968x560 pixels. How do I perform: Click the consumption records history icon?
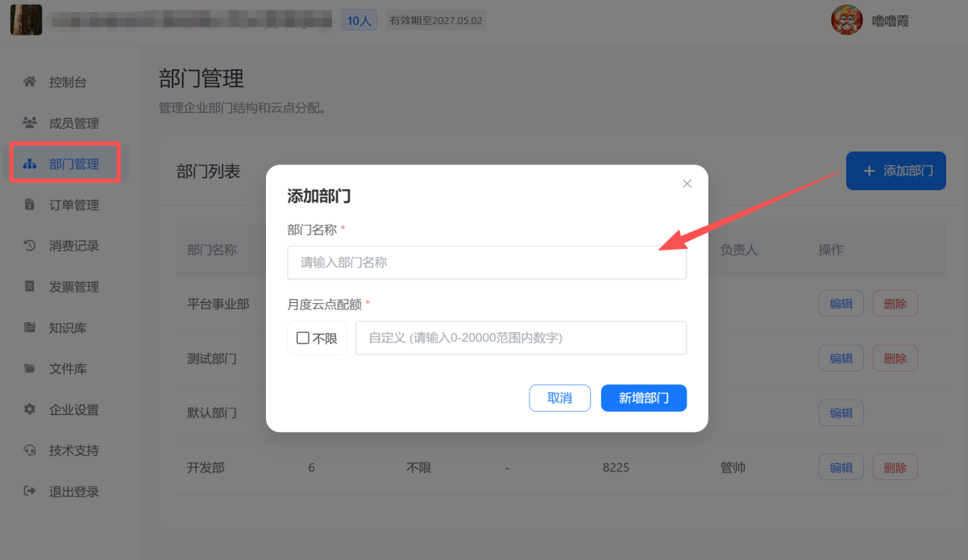[x=30, y=246]
